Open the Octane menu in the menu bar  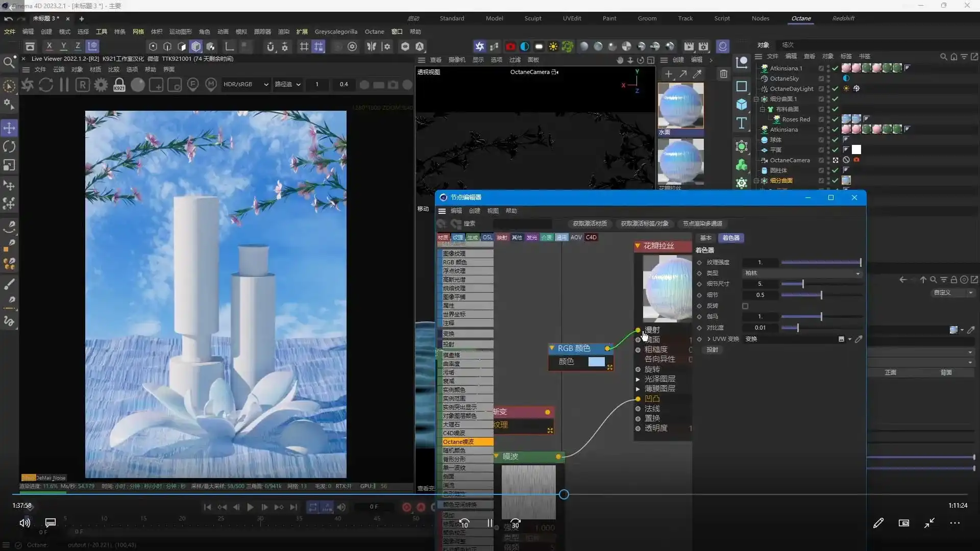tap(374, 31)
